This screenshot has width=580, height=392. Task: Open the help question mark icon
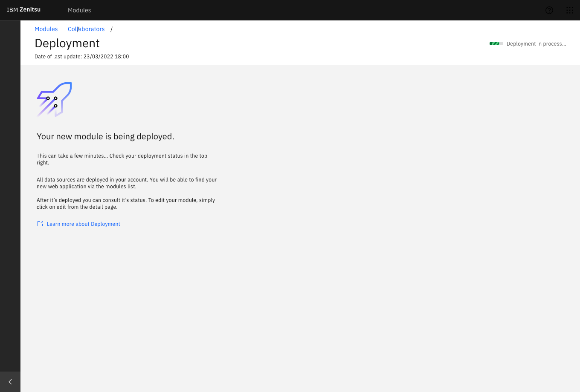click(x=549, y=10)
